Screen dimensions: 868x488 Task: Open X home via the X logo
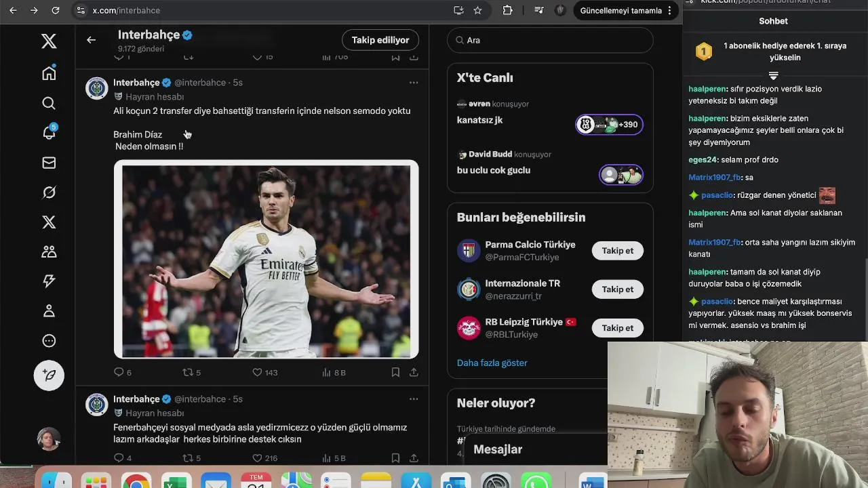pos(49,41)
